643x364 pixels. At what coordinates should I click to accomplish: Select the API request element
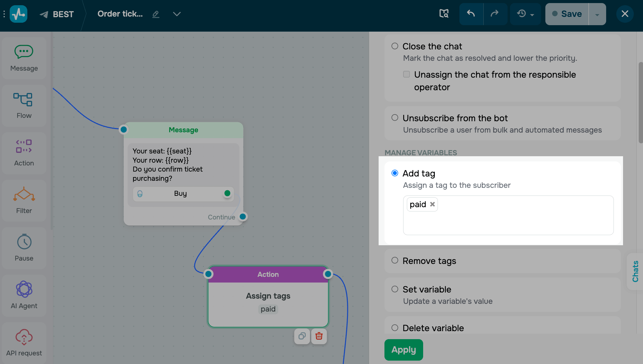[24, 343]
